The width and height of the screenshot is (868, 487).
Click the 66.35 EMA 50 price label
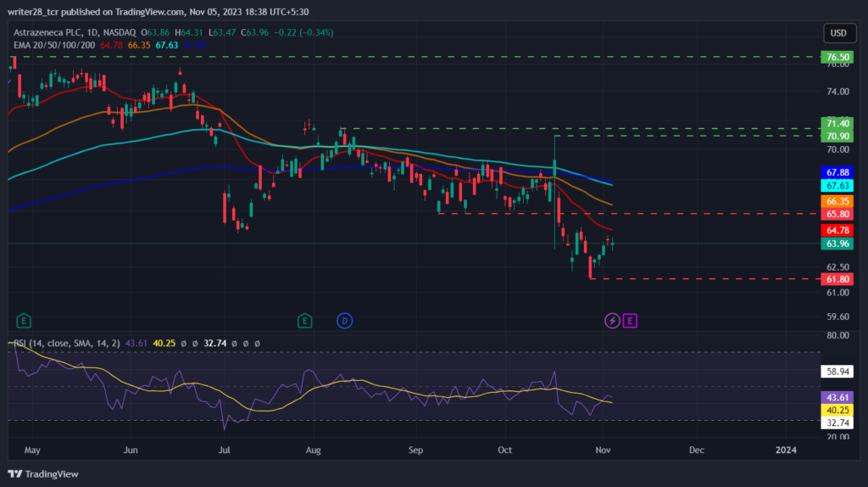point(837,202)
